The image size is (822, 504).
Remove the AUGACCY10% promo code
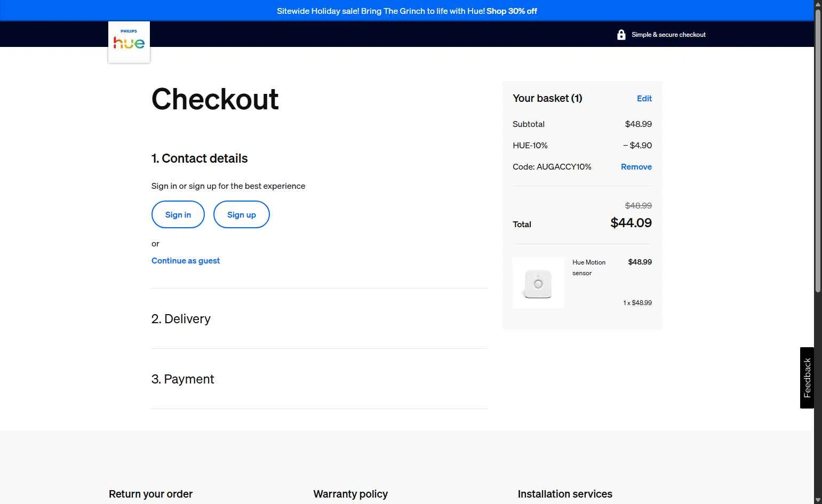click(636, 166)
